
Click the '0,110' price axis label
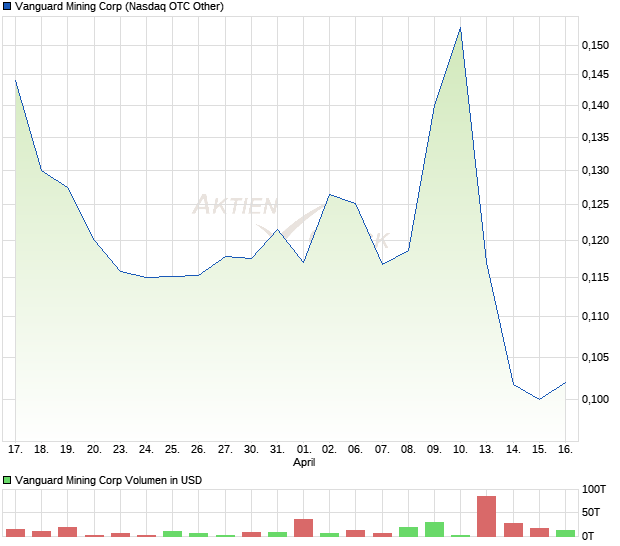[595, 316]
